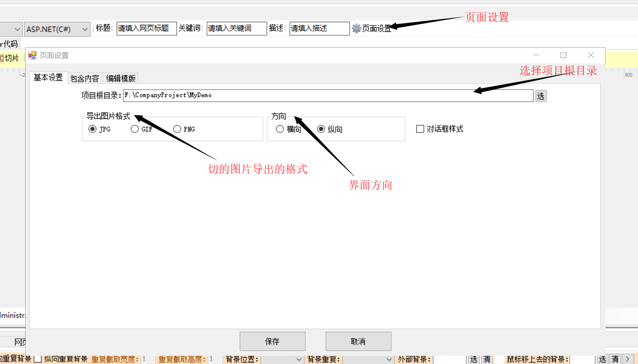Click the 鼠标移上去的背景 input field
The height and width of the screenshot is (364, 638).
coord(582,359)
